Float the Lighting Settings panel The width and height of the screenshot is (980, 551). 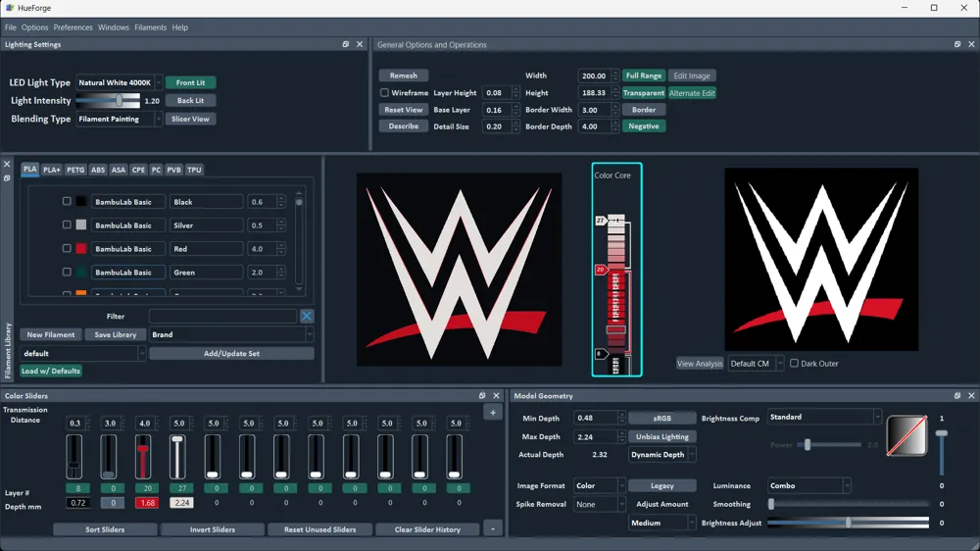click(x=346, y=44)
